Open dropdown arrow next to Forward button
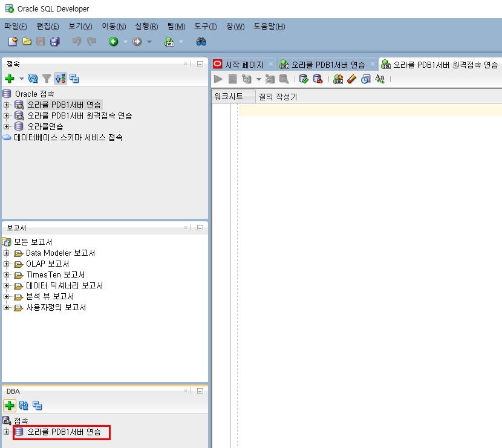Image resolution: width=502 pixels, height=448 pixels. (x=149, y=42)
